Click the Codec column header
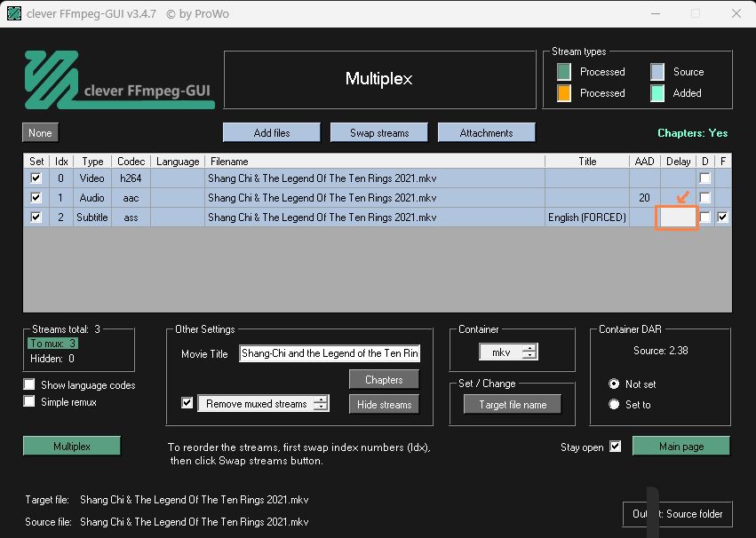Screen dimensions: 756x538 point(131,162)
